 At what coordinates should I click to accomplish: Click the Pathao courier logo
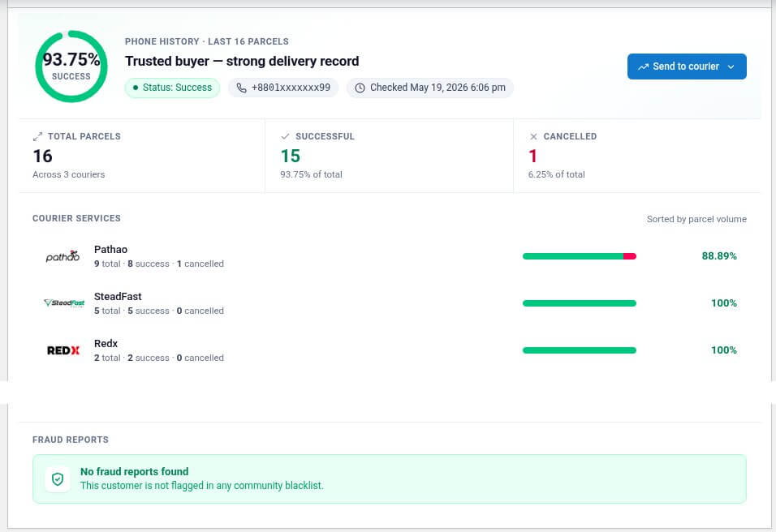tap(63, 256)
